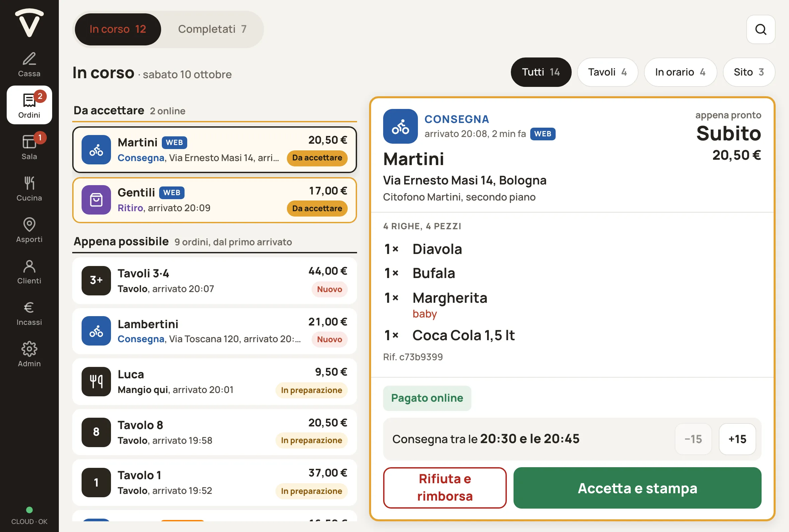The image size is (789, 532).
Task: Open the Incassi payments section
Action: [x=29, y=312]
